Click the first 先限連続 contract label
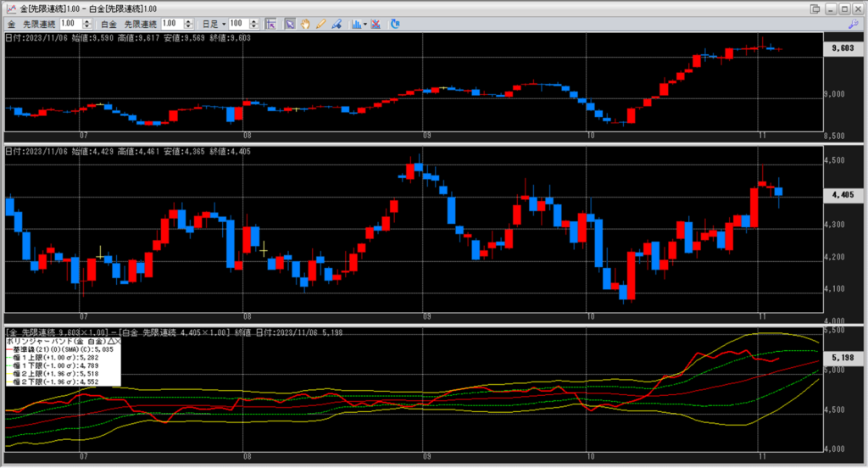Viewport: 868px width, 468px height. click(x=40, y=24)
